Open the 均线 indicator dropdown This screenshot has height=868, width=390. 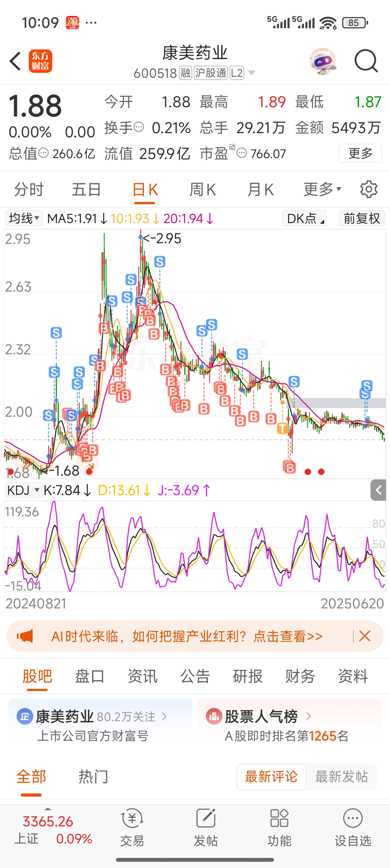[x=24, y=218]
